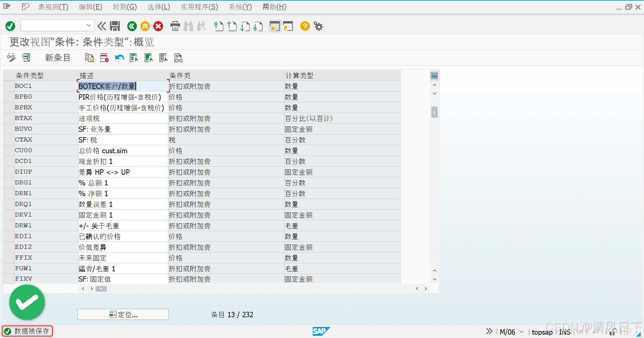Open the 帮助(H) menu
The height and width of the screenshot is (338, 644).
click(274, 7)
